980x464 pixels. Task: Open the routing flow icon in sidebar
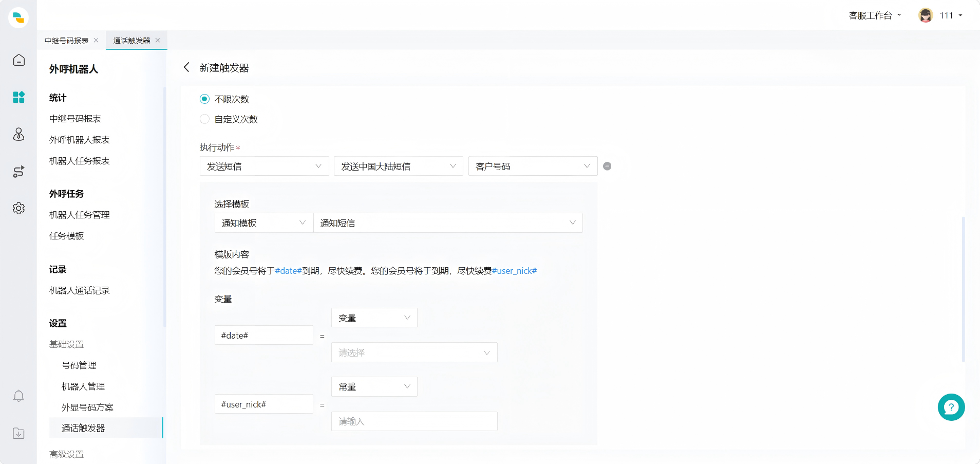point(18,172)
